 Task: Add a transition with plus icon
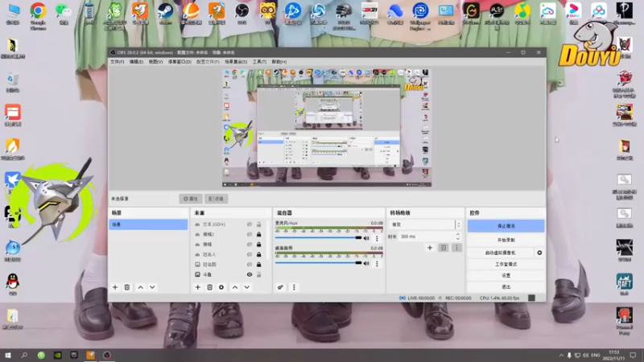tap(430, 248)
